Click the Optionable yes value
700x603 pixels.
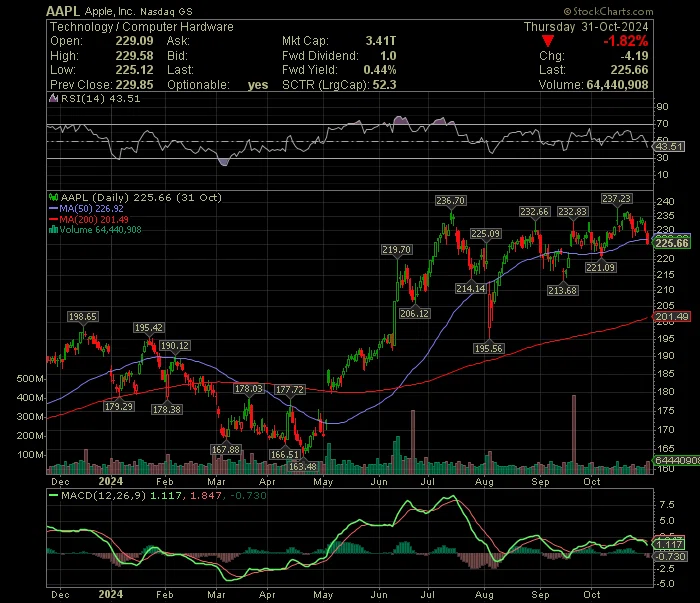point(258,85)
